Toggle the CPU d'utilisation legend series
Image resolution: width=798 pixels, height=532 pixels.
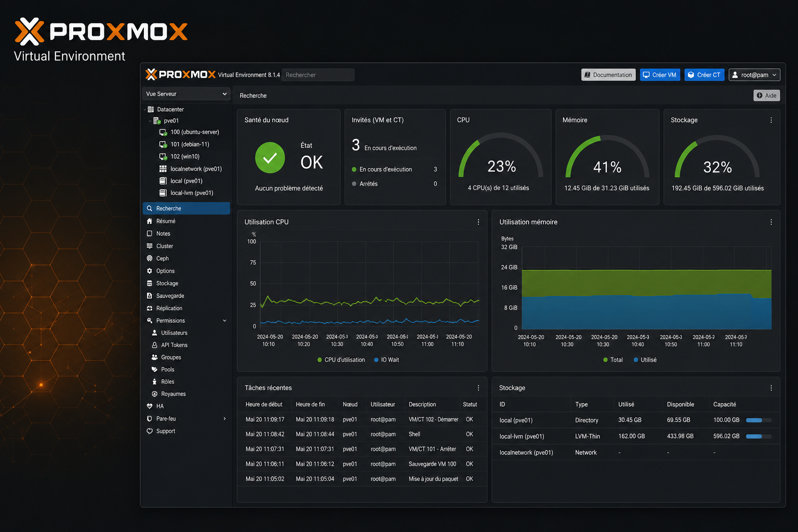(x=341, y=360)
